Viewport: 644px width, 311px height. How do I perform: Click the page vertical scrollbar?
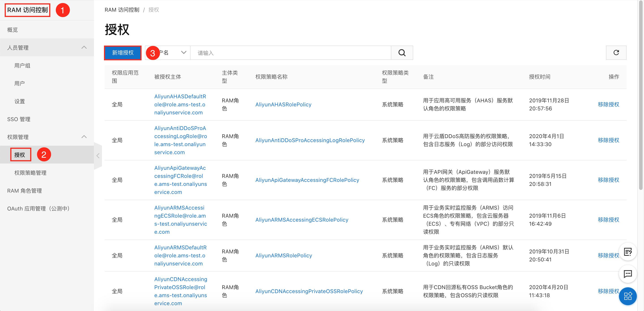coord(641,95)
